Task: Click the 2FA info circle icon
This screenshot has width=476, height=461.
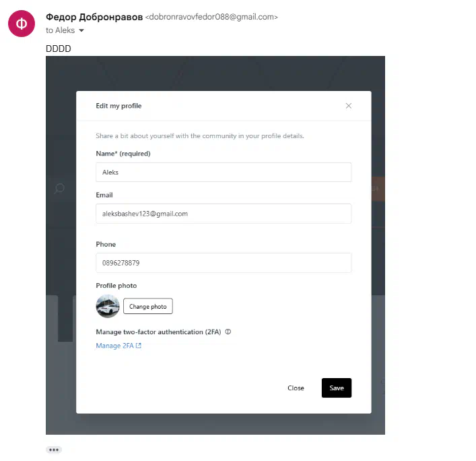Action: (x=228, y=332)
